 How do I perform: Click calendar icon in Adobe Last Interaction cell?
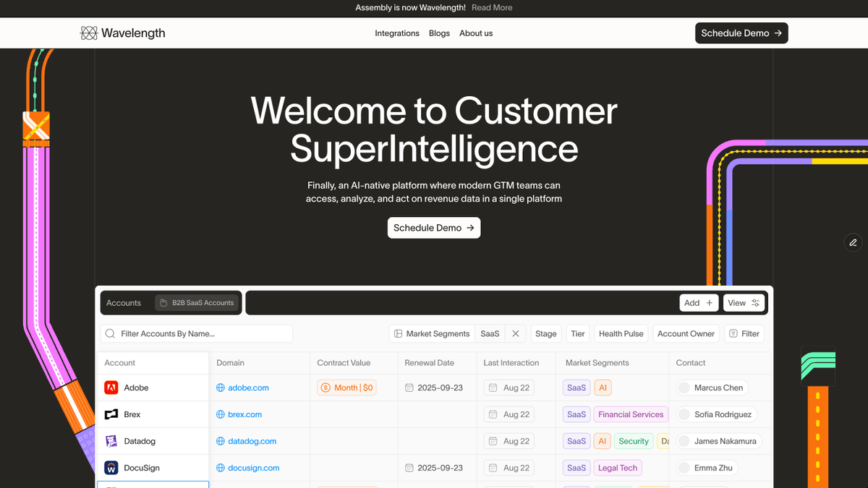tap(493, 388)
